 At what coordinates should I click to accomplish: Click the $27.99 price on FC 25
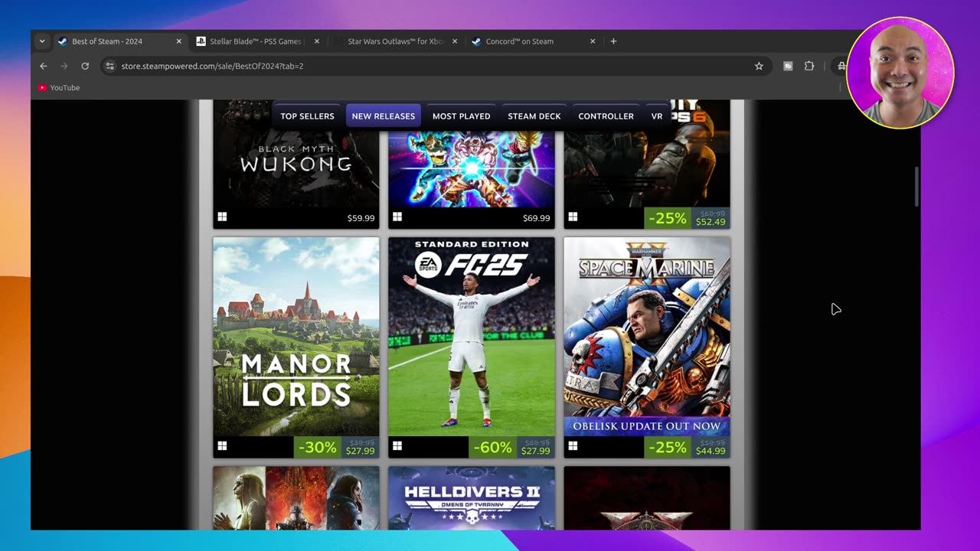(x=535, y=452)
